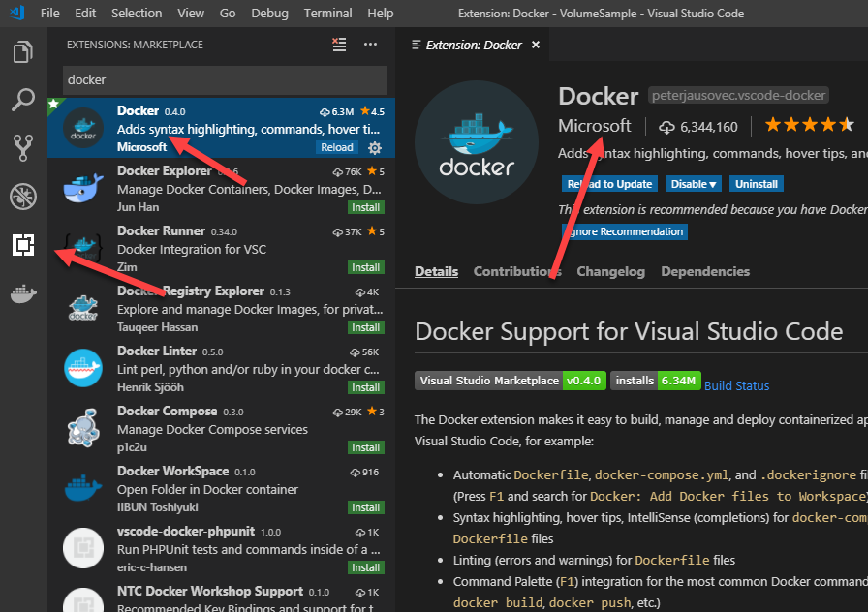Click the installs 6.34M badge
868x612 pixels.
click(656, 381)
